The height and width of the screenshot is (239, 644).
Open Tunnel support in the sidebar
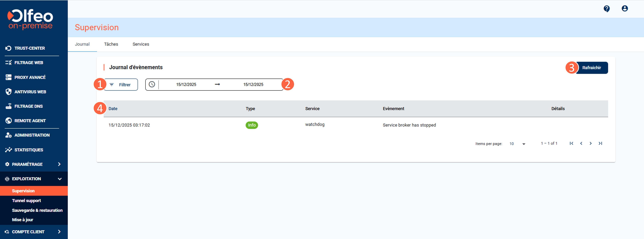(26, 201)
